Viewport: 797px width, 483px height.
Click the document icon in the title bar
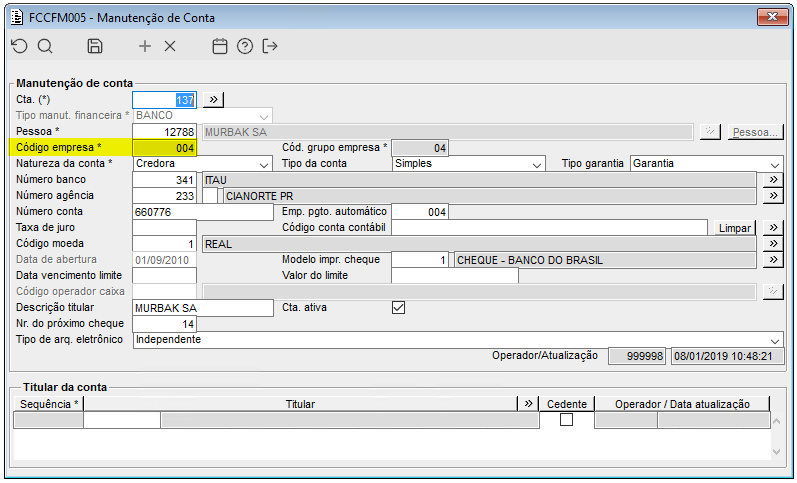[x=17, y=18]
